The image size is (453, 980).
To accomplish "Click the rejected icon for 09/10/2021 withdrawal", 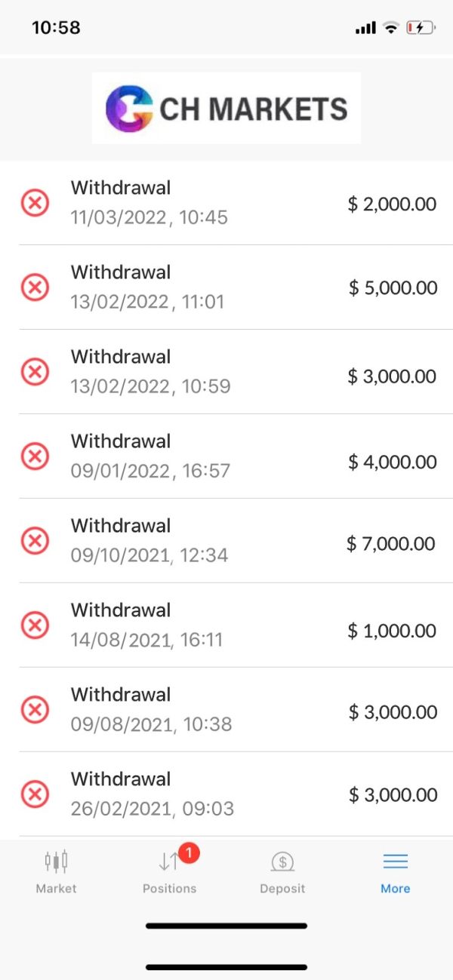I will tap(35, 541).
